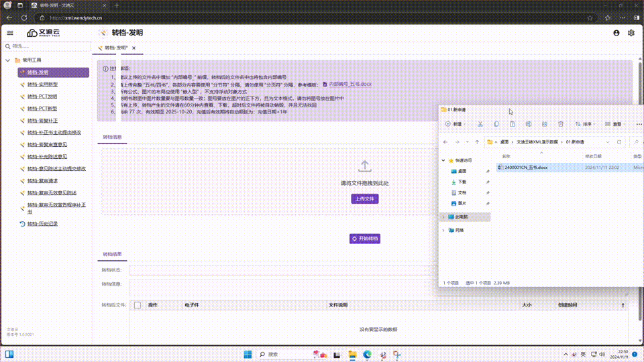This screenshot has width=644, height=362.
Task: Sort by 文件说明 column header
Action: click(x=338, y=305)
